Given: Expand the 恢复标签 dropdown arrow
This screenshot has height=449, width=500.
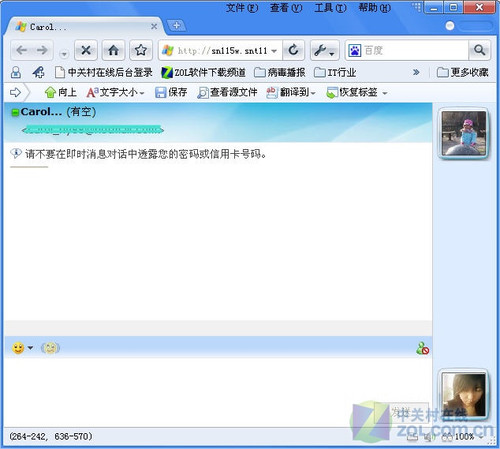Looking at the screenshot, I should tap(385, 93).
